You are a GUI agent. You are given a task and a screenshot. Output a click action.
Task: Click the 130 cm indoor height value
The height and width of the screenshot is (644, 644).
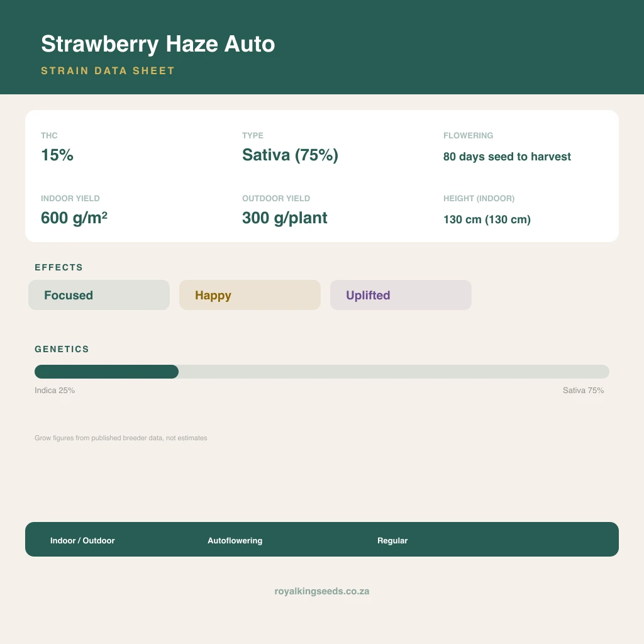[x=487, y=219]
